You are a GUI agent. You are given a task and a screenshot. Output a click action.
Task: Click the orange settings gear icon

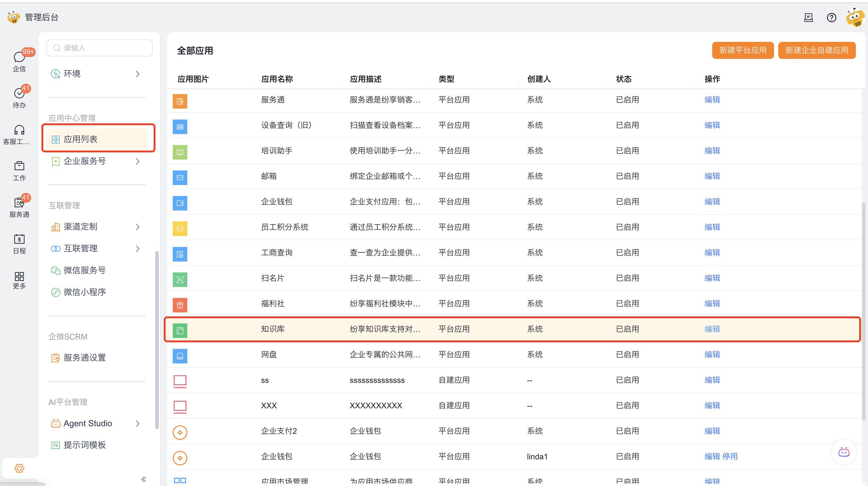click(19, 468)
